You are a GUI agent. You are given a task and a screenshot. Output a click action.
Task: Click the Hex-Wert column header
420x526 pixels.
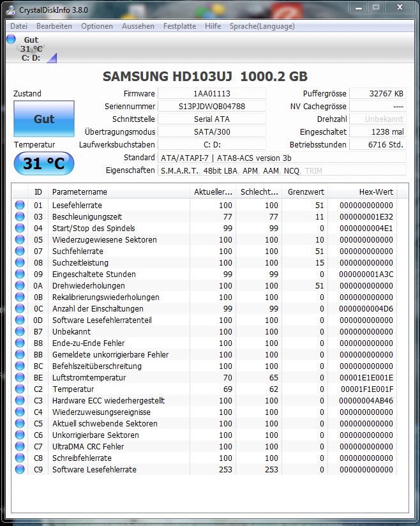pos(363,192)
